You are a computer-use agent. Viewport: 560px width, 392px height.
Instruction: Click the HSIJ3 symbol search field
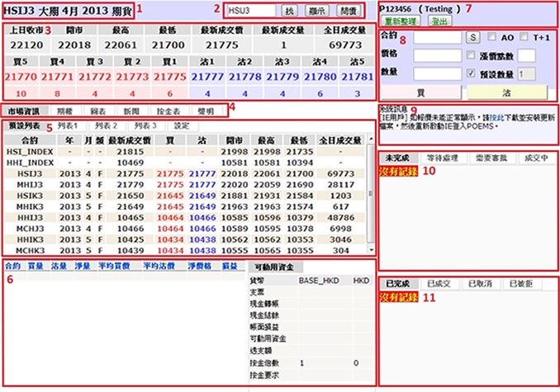252,11
